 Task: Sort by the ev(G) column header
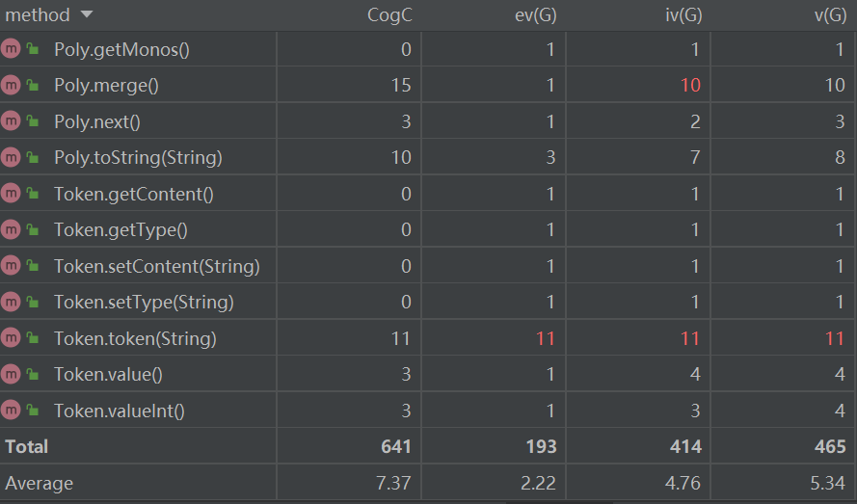(535, 15)
